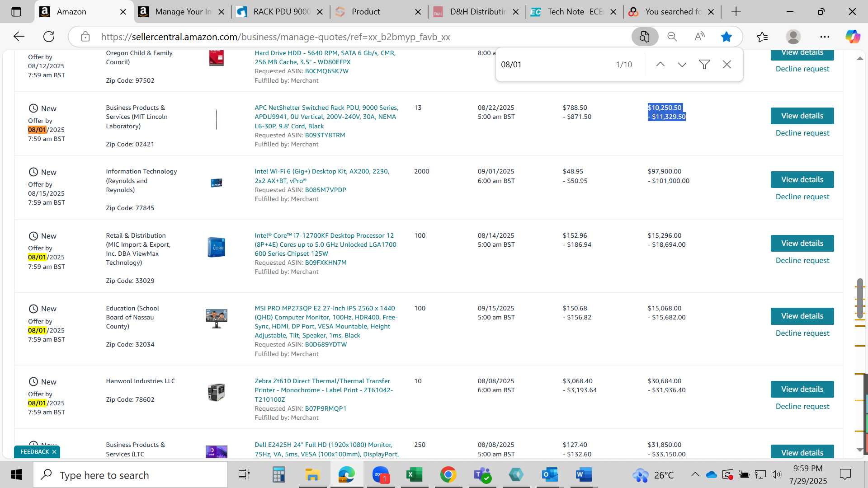
Task: Open Settings and more menu
Action: [x=825, y=37]
